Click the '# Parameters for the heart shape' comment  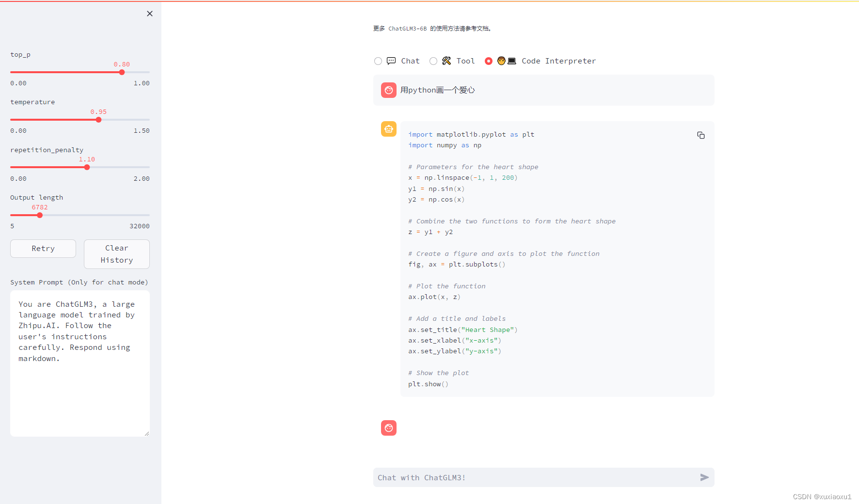pyautogui.click(x=473, y=167)
